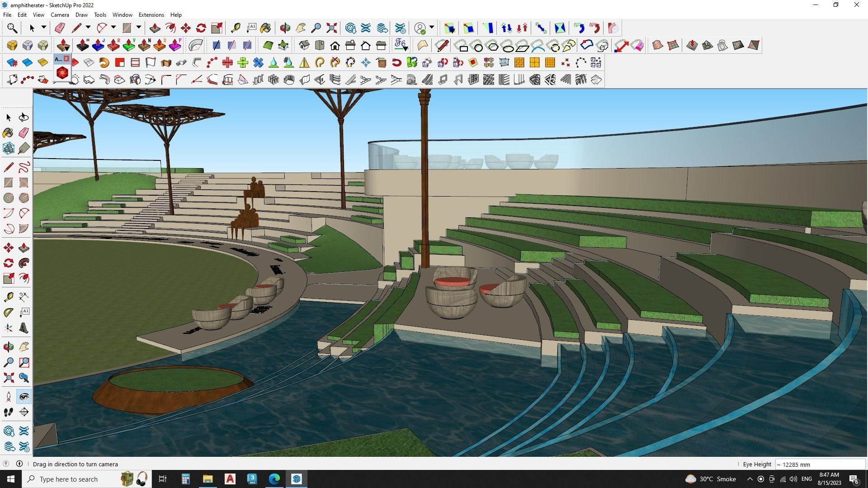Expand the Arc tools dropdown

(x=112, y=28)
